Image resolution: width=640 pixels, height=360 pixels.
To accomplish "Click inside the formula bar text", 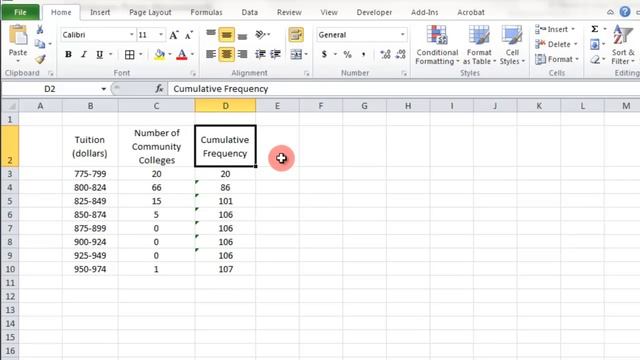I will pos(221,89).
